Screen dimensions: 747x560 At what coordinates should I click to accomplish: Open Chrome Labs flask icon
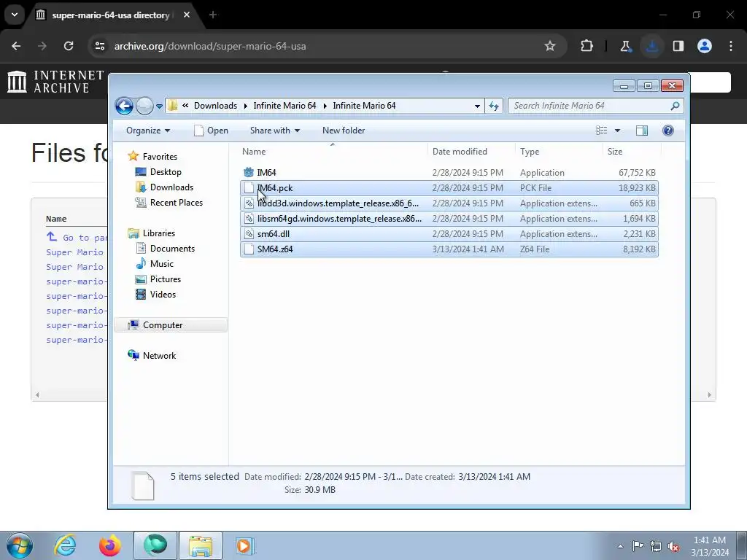pos(625,46)
